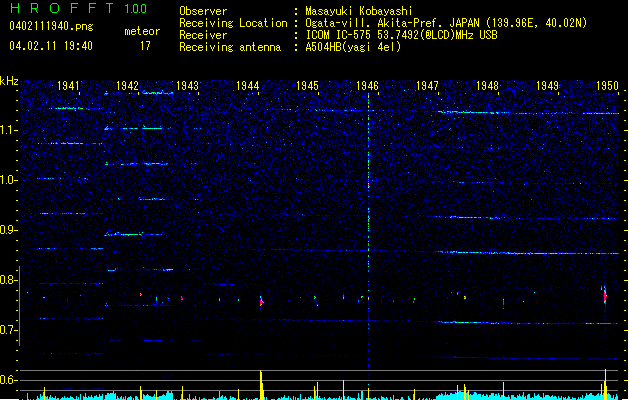629x400 pixels.
Task: Click the timestamp 04.02.11 19:40
Action: point(51,46)
